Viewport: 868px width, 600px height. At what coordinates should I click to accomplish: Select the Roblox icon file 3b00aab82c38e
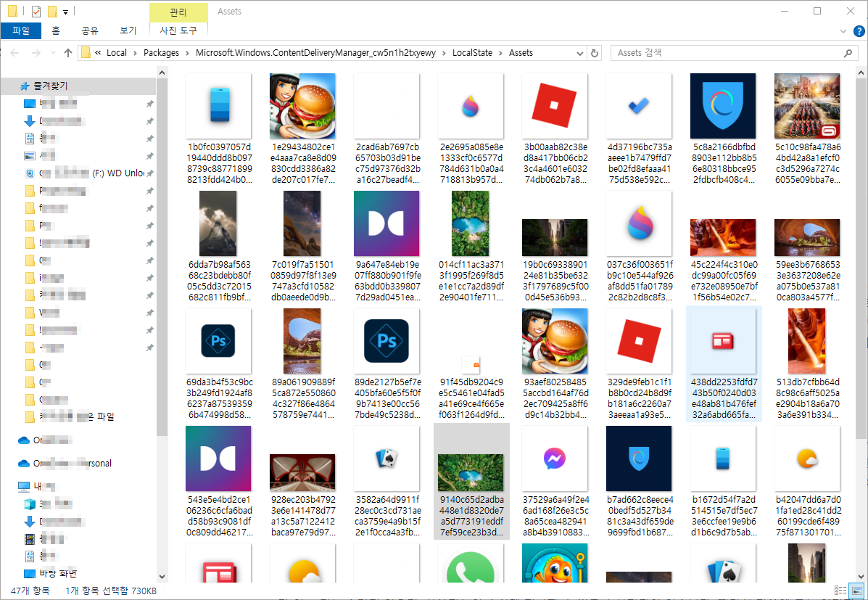[x=555, y=129]
